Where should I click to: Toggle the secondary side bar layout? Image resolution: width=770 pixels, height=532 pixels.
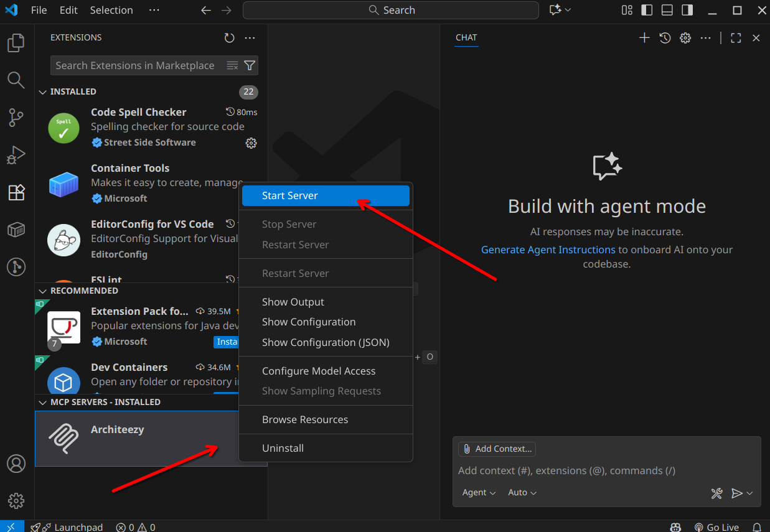(687, 10)
